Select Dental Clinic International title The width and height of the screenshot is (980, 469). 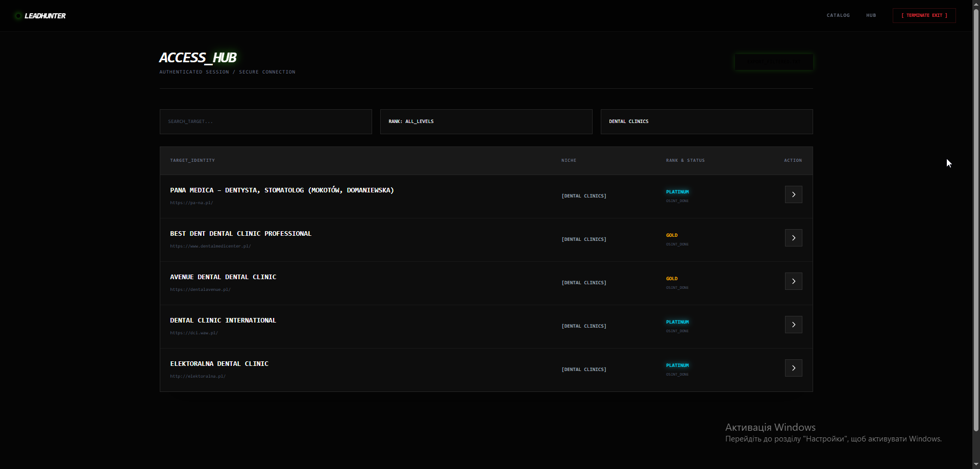coord(223,320)
